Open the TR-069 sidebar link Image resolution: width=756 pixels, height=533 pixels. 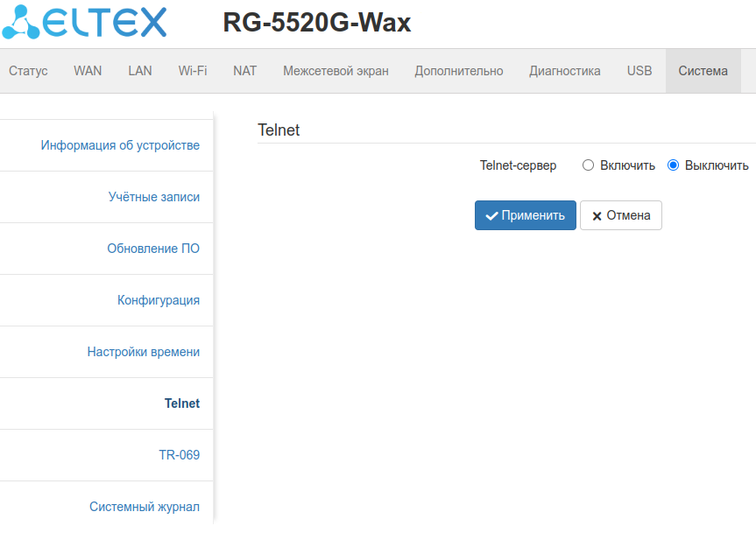[180, 454]
